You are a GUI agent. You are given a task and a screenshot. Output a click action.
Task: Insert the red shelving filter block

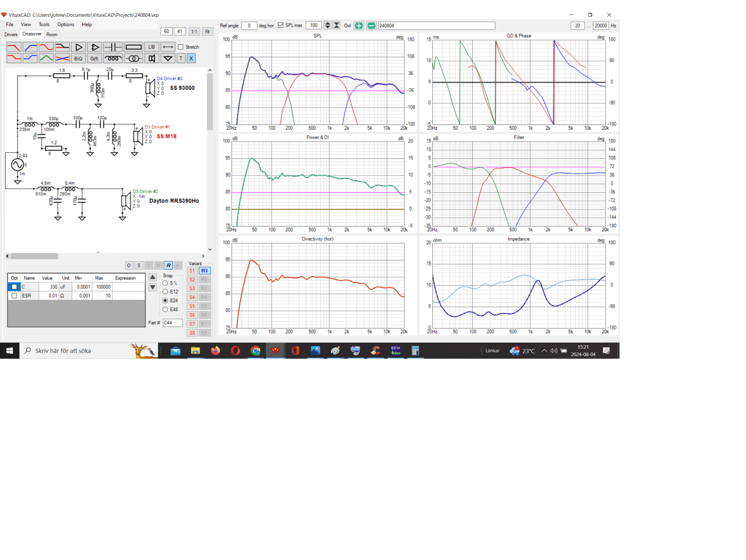[x=14, y=58]
